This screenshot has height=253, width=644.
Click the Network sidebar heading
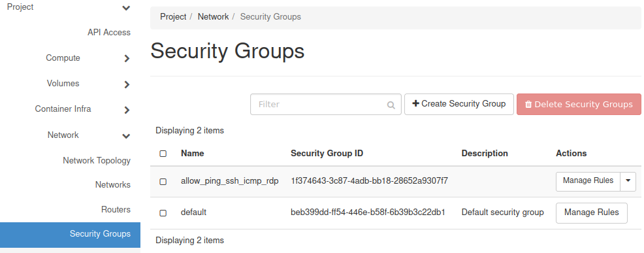click(x=63, y=135)
